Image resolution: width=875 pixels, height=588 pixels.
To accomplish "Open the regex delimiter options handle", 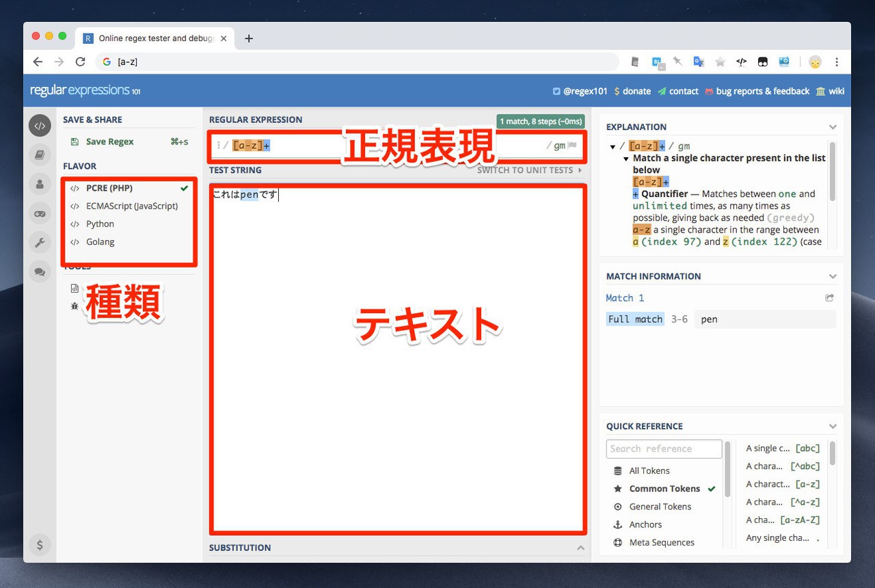I will tap(218, 145).
